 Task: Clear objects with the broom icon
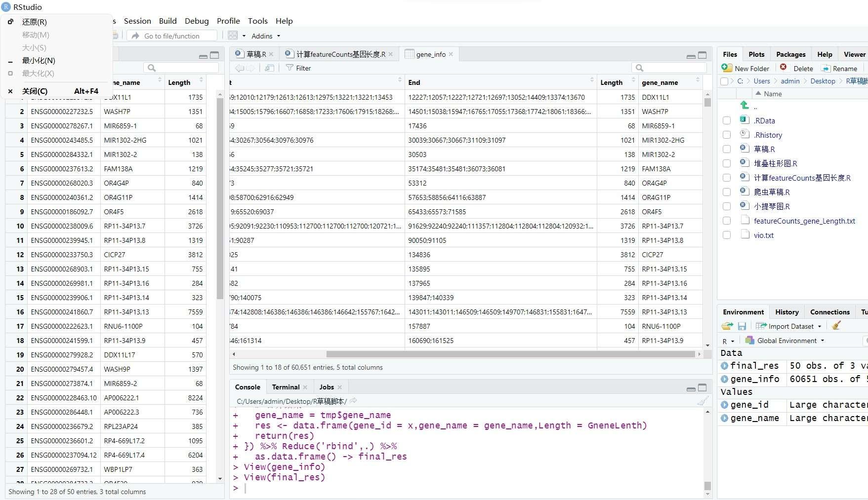[x=835, y=326]
